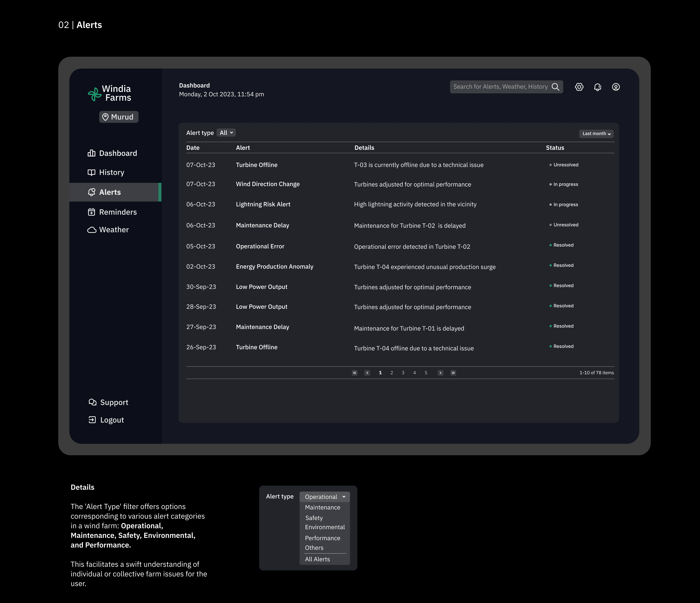This screenshot has height=603, width=700.
Task: Choose Safety in alert type list
Action: (x=314, y=518)
